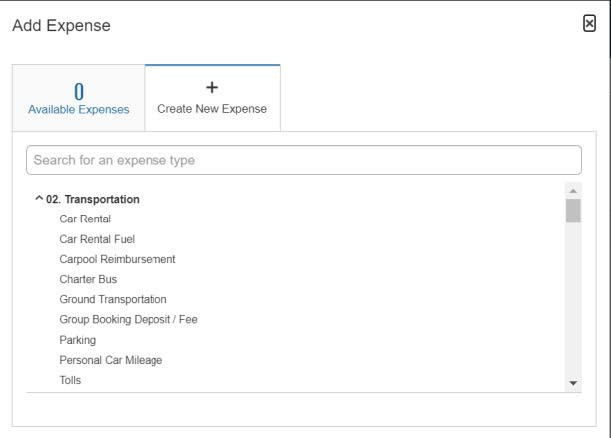Select Charter Bus expense type

click(x=88, y=279)
